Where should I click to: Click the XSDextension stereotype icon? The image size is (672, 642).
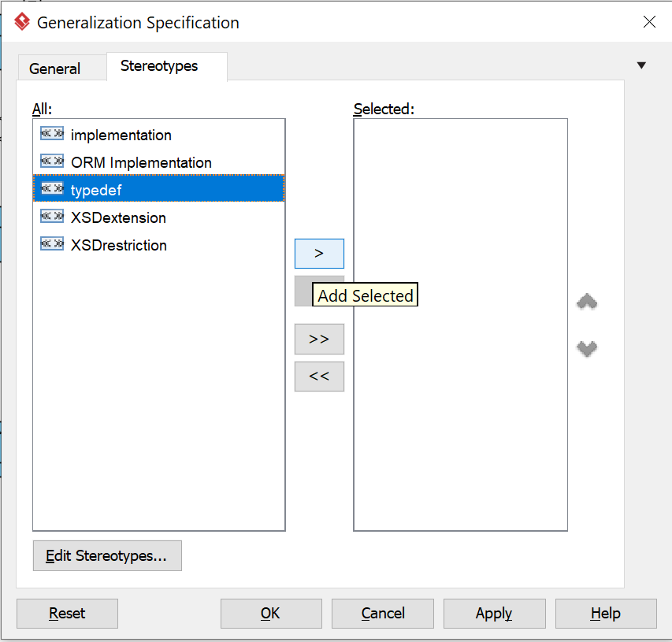(52, 217)
